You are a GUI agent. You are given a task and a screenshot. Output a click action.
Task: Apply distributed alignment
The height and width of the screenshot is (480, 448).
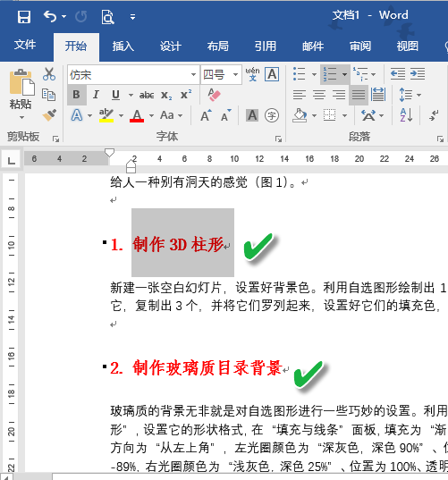click(x=378, y=95)
